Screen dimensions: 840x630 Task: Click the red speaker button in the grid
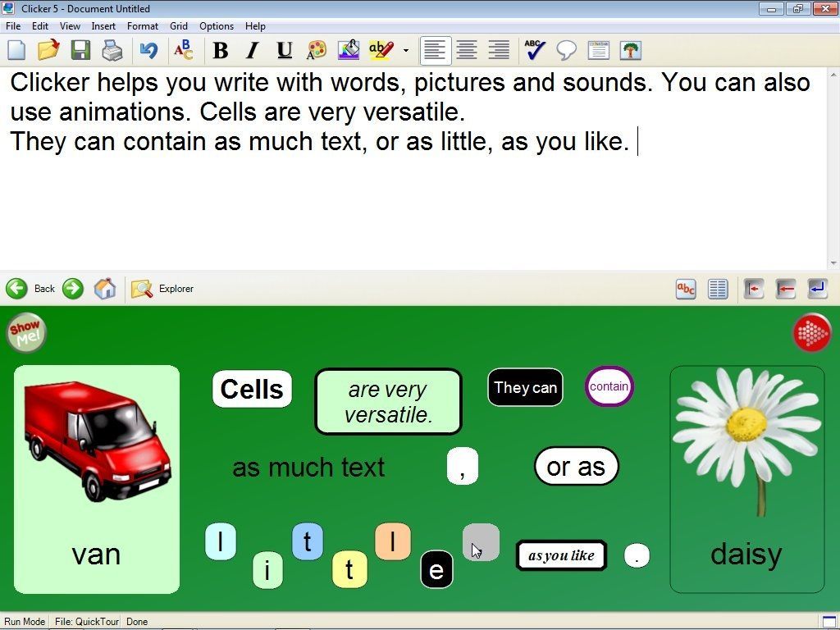pos(811,334)
